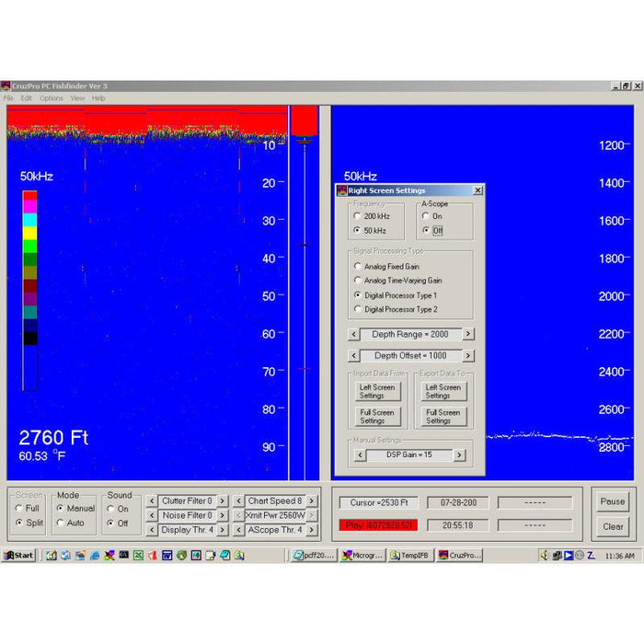The height and width of the screenshot is (644, 644).
Task: Click the yellow swatch in color scale
Action: [29, 233]
